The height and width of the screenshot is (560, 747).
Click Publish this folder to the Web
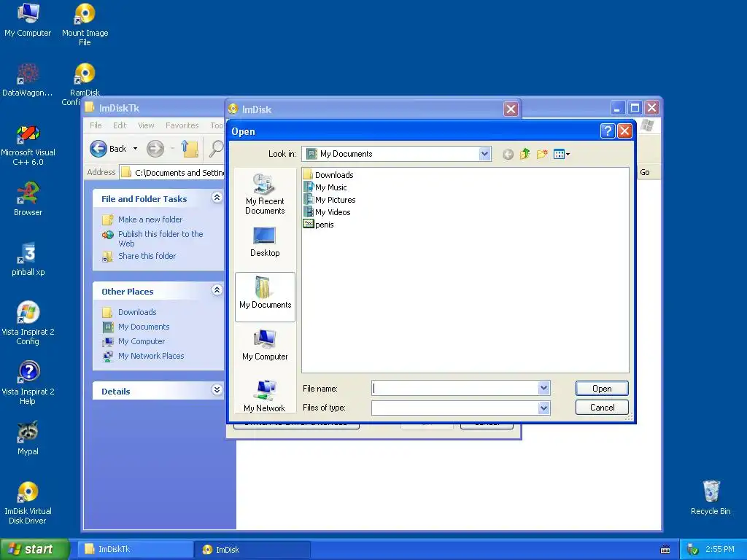[160, 238]
